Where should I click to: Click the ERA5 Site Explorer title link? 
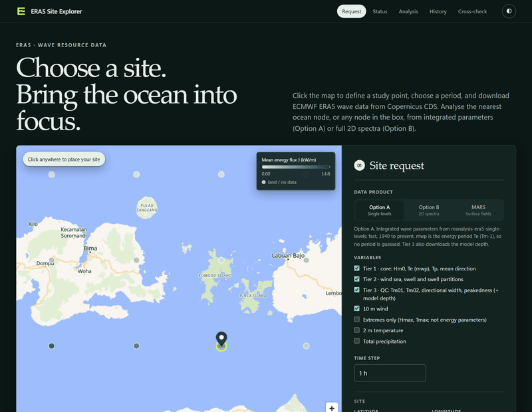[x=57, y=11]
